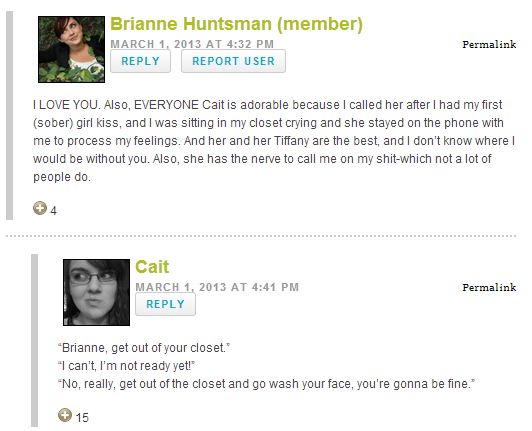
Task: Click Brianne's comment text starting 'I LOVE YOU'
Action: [x=274, y=141]
